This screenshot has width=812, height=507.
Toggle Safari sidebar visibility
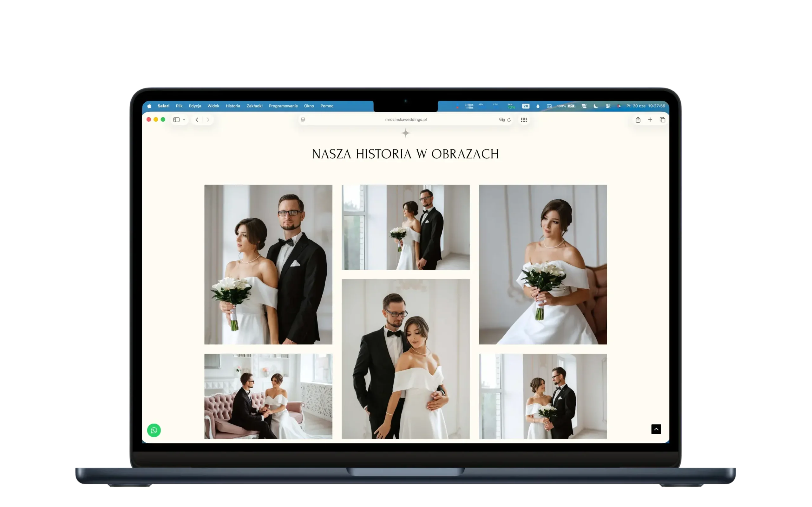tap(176, 120)
